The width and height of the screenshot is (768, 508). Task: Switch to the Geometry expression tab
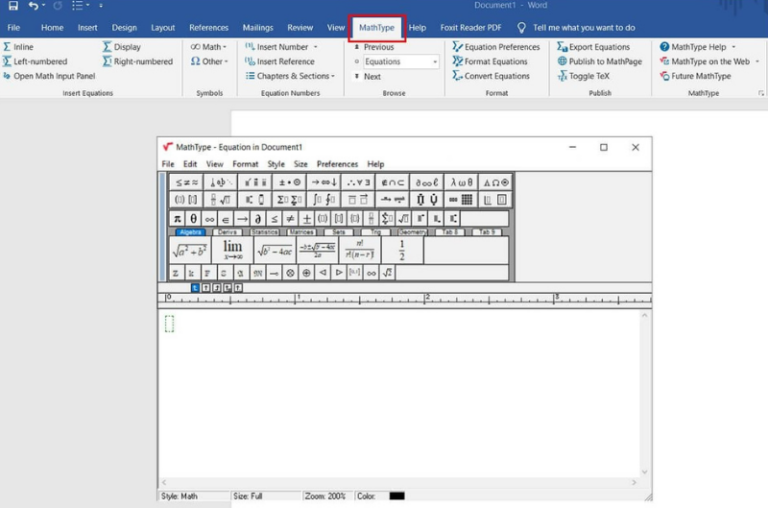(412, 232)
